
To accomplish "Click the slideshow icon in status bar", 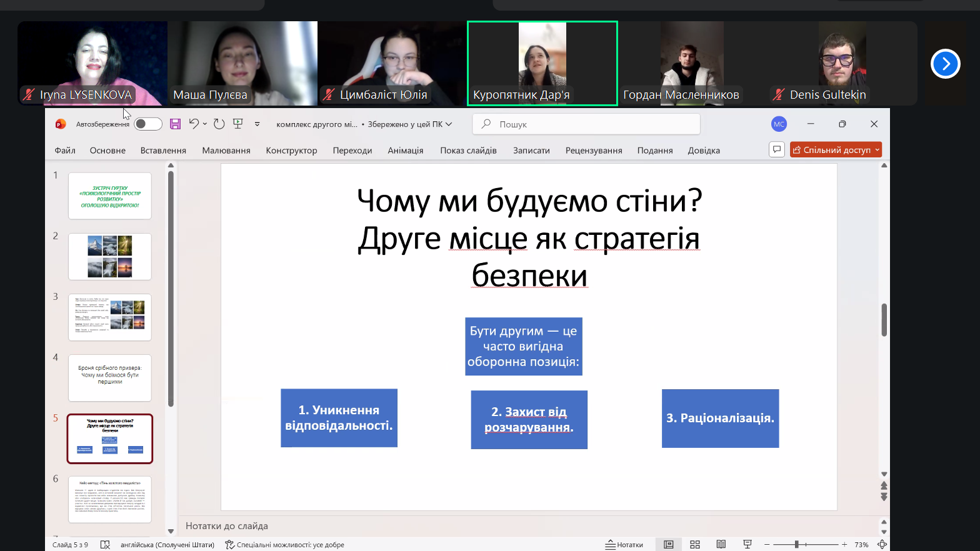I will point(747,545).
